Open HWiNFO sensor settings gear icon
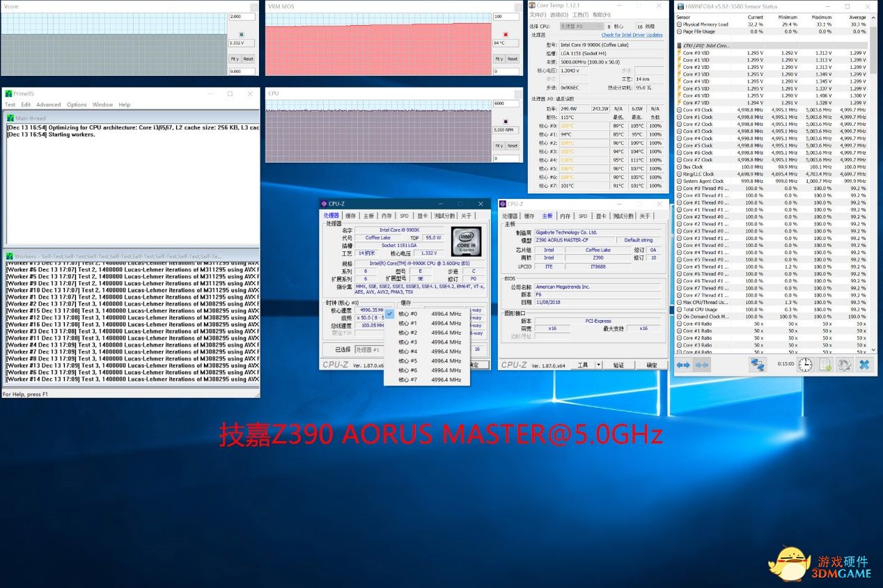This screenshot has width=883, height=588. 844,365
